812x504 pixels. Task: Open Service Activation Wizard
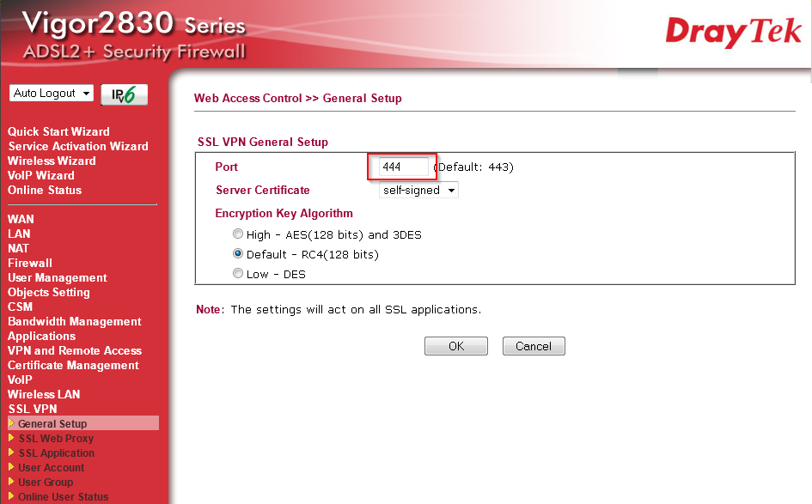pos(78,146)
